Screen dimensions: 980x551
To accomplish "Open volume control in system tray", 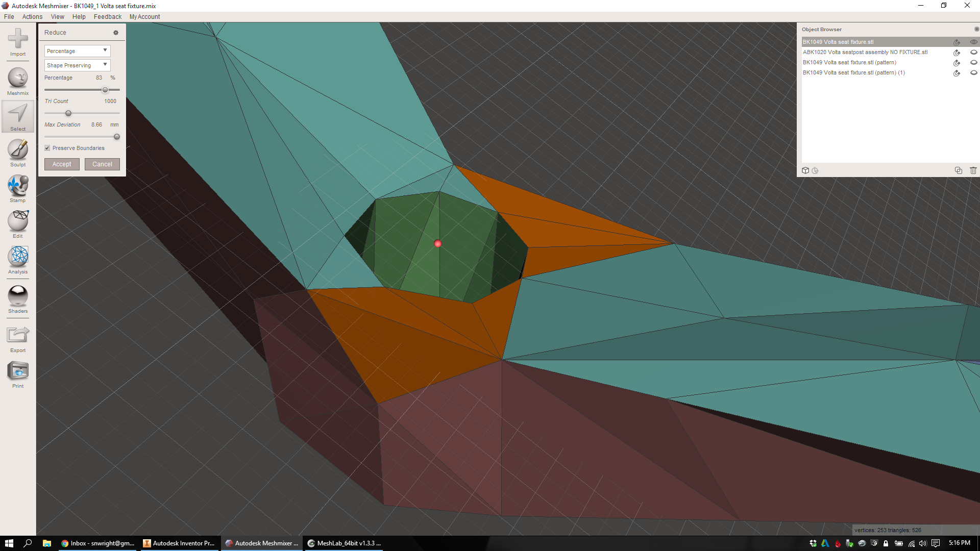I will [923, 543].
